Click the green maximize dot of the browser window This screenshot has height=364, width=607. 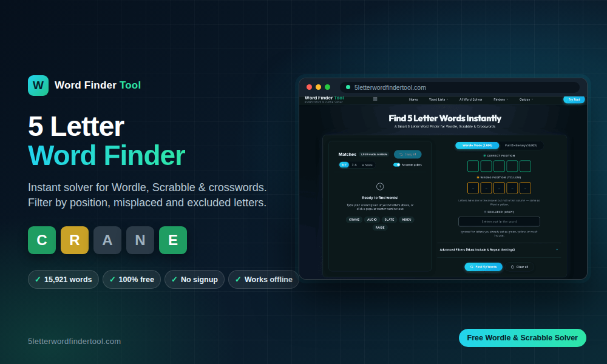(328, 87)
